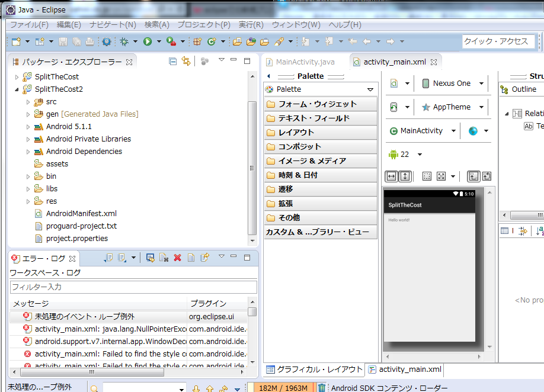Collapse all in Package Explorer toolbar
The height and width of the screenshot is (392, 544).
pyautogui.click(x=173, y=62)
